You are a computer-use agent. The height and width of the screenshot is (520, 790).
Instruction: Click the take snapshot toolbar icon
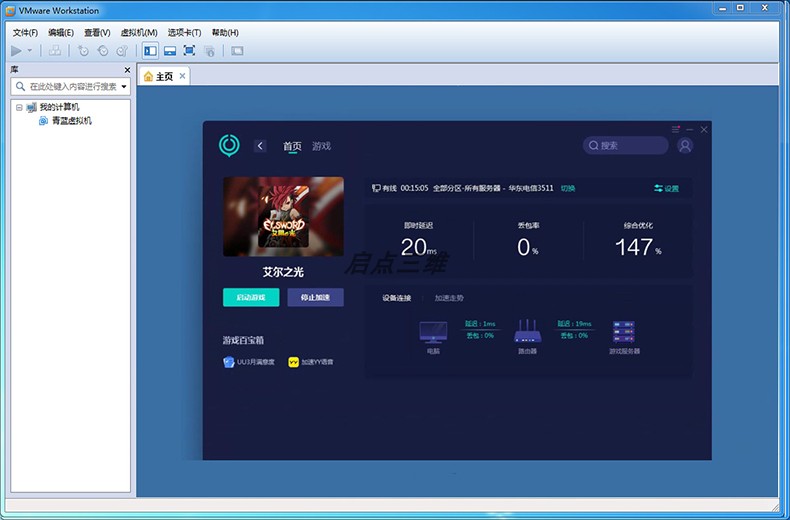(83, 51)
